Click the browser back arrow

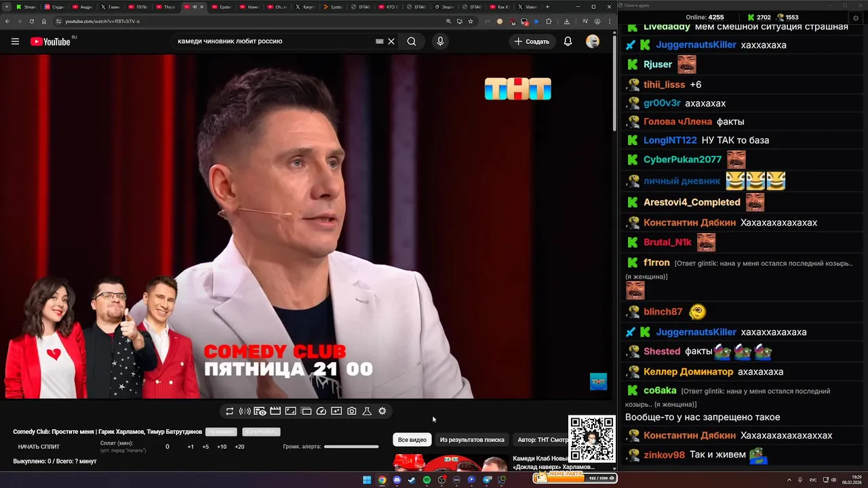coord(7,21)
